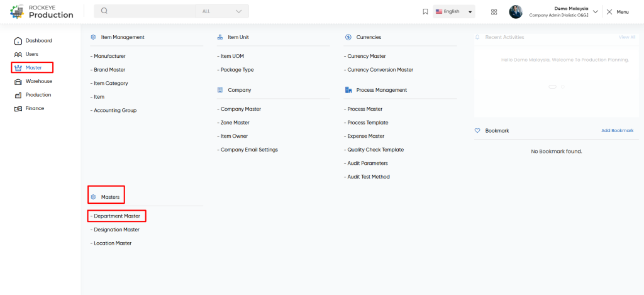This screenshot has height=295, width=644.
Task: Click the Rockeye Production logo
Action: (42, 12)
